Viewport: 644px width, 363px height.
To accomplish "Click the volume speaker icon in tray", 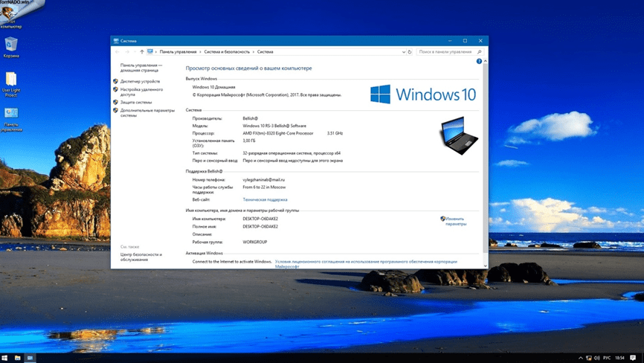I will click(x=597, y=358).
